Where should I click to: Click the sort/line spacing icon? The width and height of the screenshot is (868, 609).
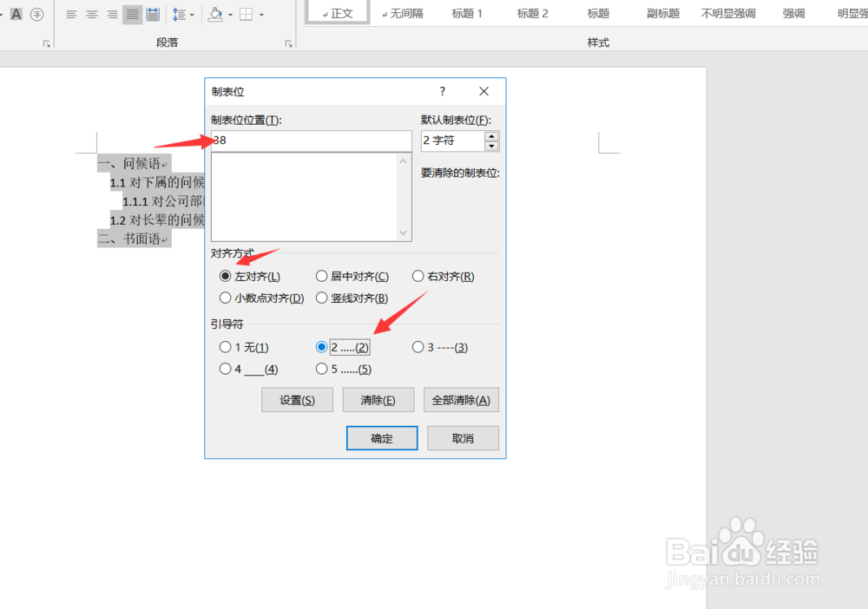tap(179, 15)
